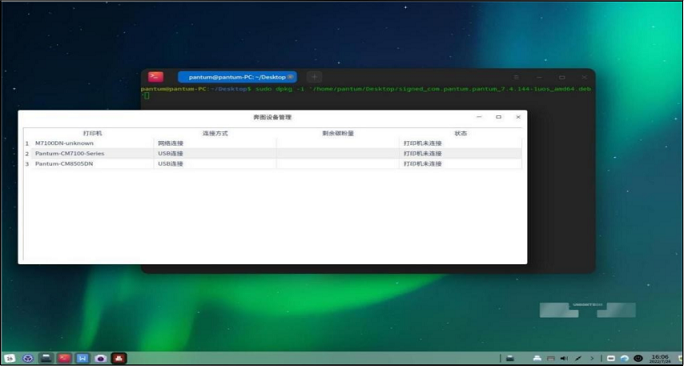Maximize the 奔图设备管理 window
Screen dimensions: 684x366
point(499,117)
